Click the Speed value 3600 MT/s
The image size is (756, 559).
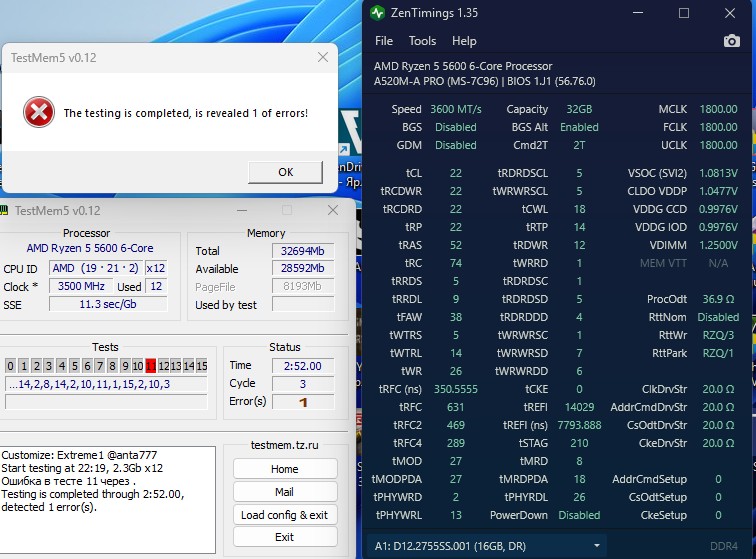pyautogui.click(x=456, y=109)
